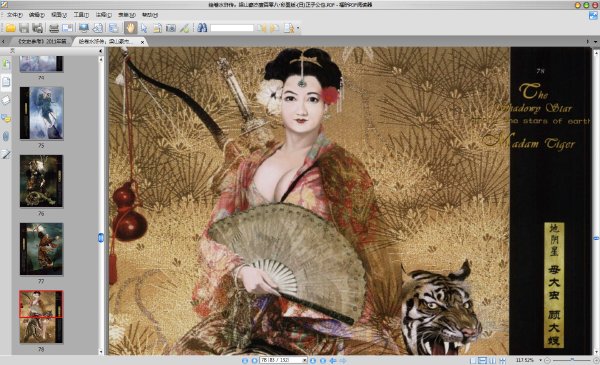Screen dimensions: 600x365
Task: Click the blue envelope icon beside the printer
Action: pos(67,28)
